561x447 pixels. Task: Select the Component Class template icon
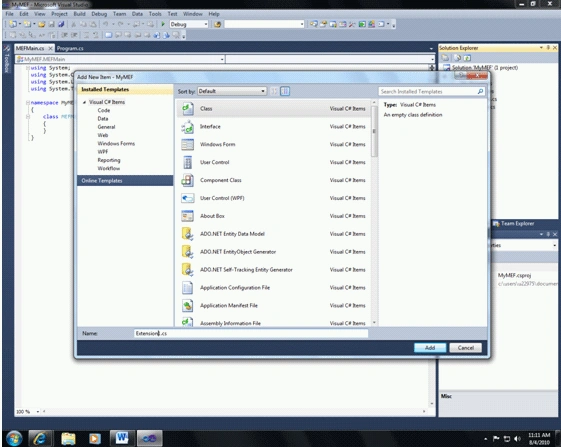coord(187,180)
